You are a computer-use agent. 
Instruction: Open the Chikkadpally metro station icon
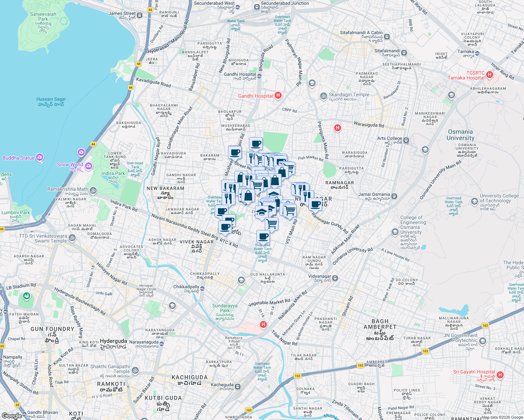click(202, 288)
